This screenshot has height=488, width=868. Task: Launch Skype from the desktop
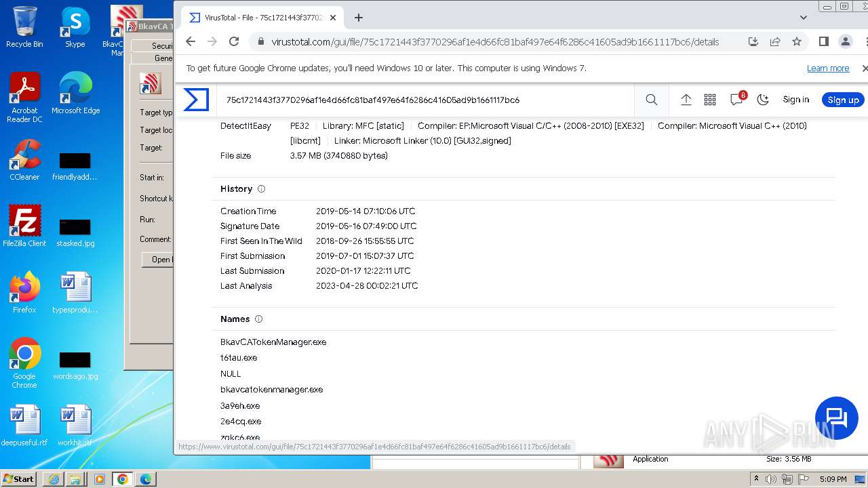coord(75,27)
